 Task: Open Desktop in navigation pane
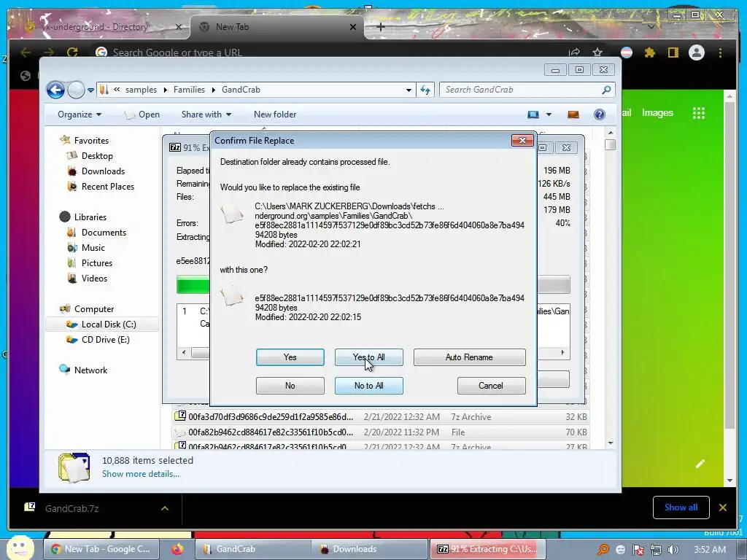[97, 156]
